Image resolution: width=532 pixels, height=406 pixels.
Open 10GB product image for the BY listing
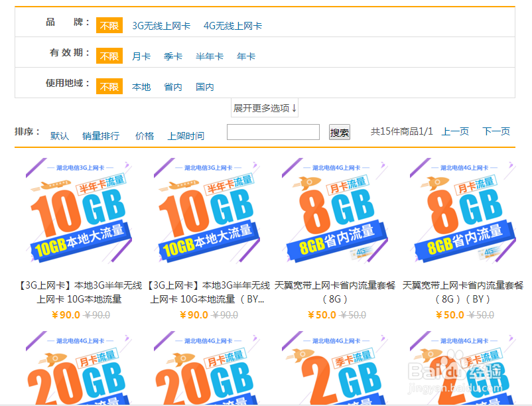click(207, 211)
